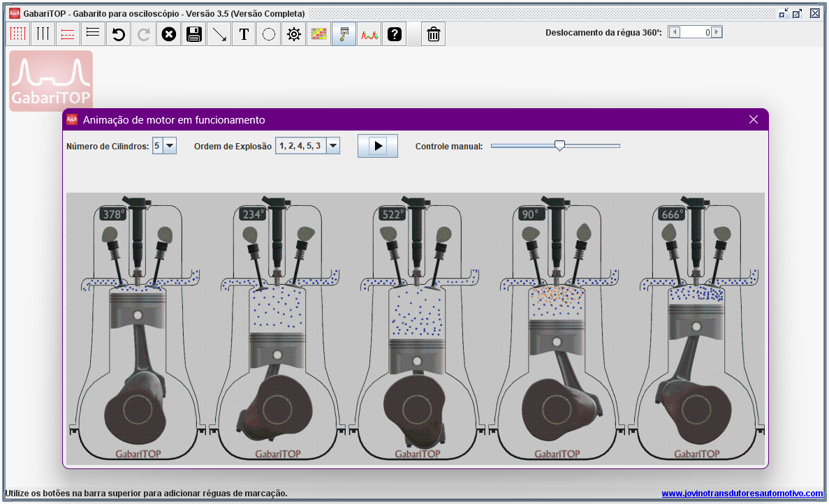
Task: Select the circle drawing tool
Action: coord(269,34)
